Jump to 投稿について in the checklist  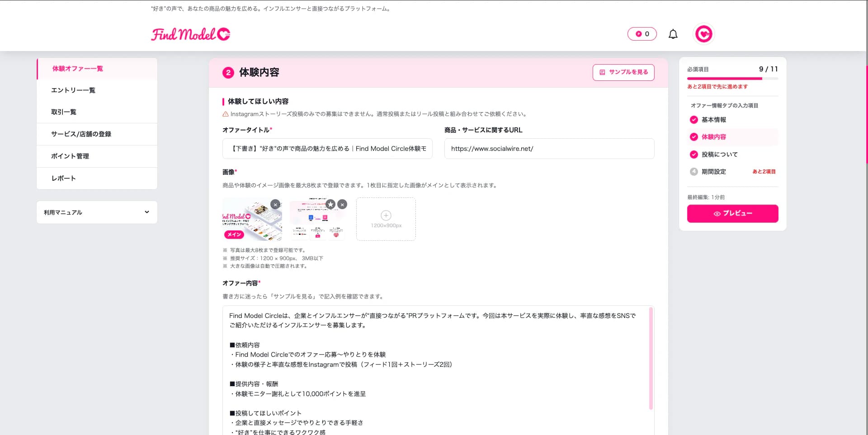732,154
